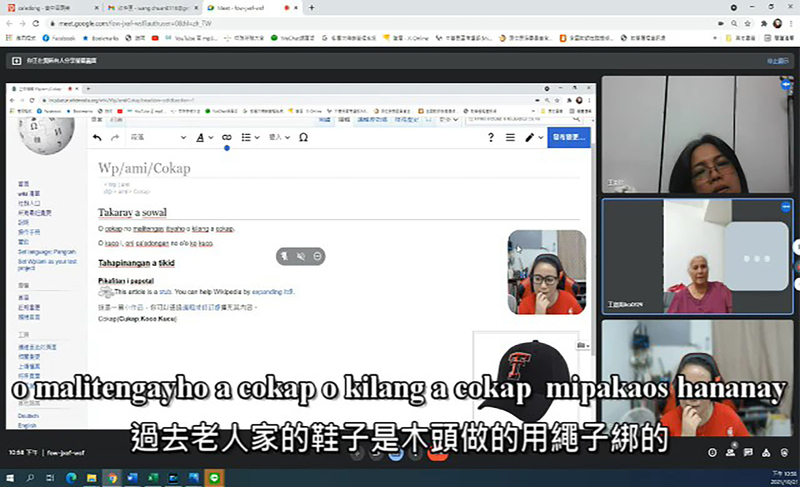This screenshot has height=487, width=800.
Task: Open the YouTube mp3 bookmark
Action: coord(190,38)
